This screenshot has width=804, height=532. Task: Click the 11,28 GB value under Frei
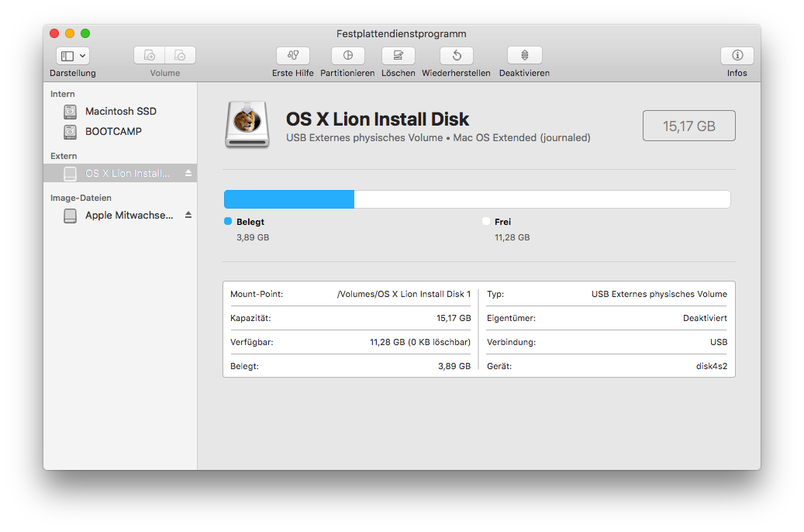(512, 237)
